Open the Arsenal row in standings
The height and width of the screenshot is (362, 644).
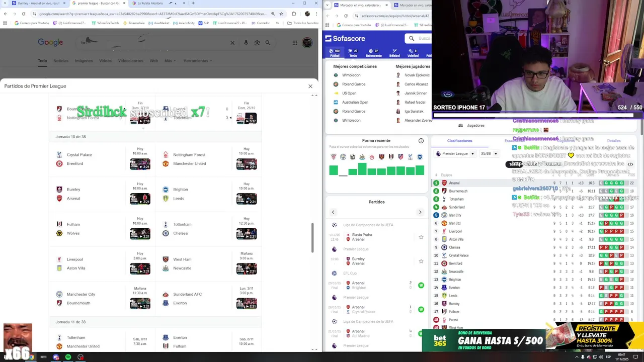[534, 183]
